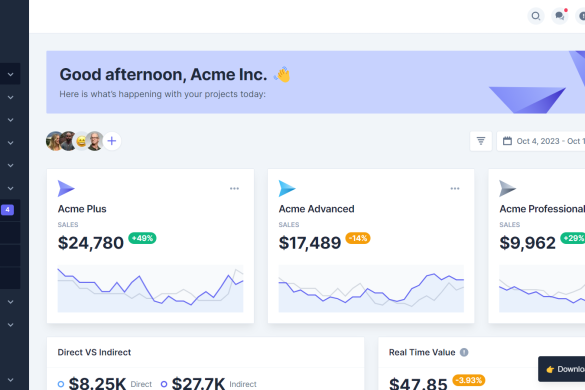The height and width of the screenshot is (390, 585).
Task: Click the filter icon button
Action: pos(481,141)
